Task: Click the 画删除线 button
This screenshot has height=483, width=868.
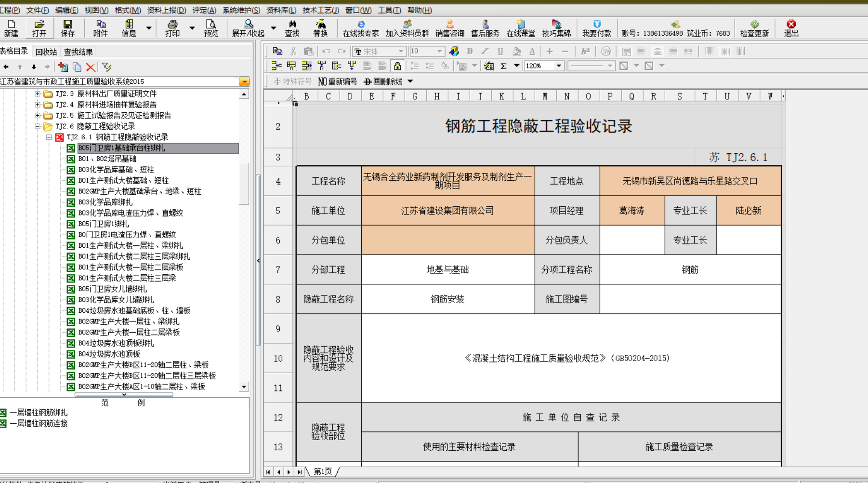Action: click(383, 81)
